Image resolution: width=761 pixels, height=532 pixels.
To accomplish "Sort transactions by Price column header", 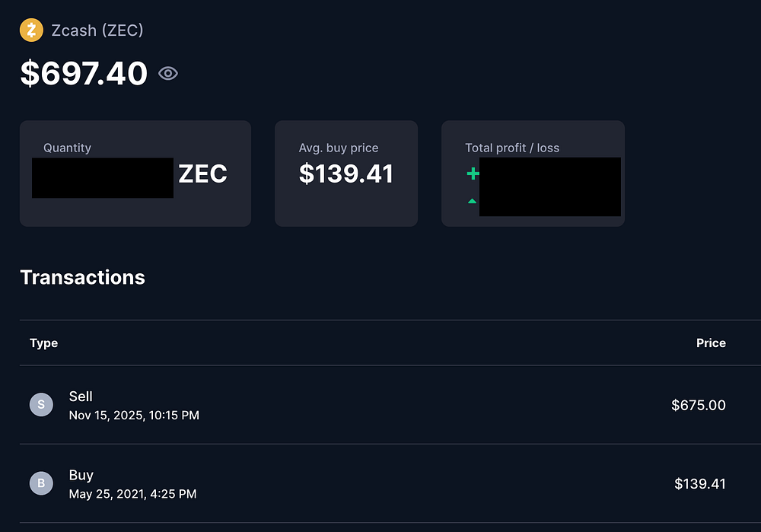I will [711, 343].
